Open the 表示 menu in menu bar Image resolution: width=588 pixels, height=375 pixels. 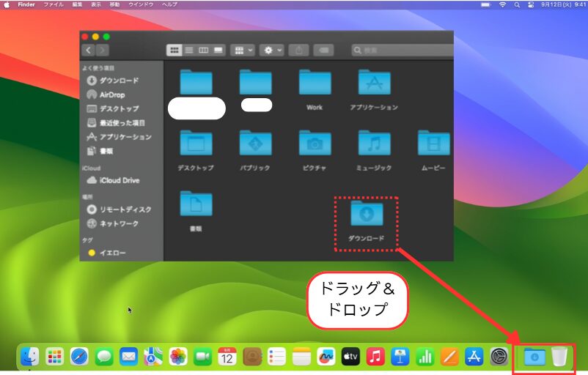[x=96, y=4]
